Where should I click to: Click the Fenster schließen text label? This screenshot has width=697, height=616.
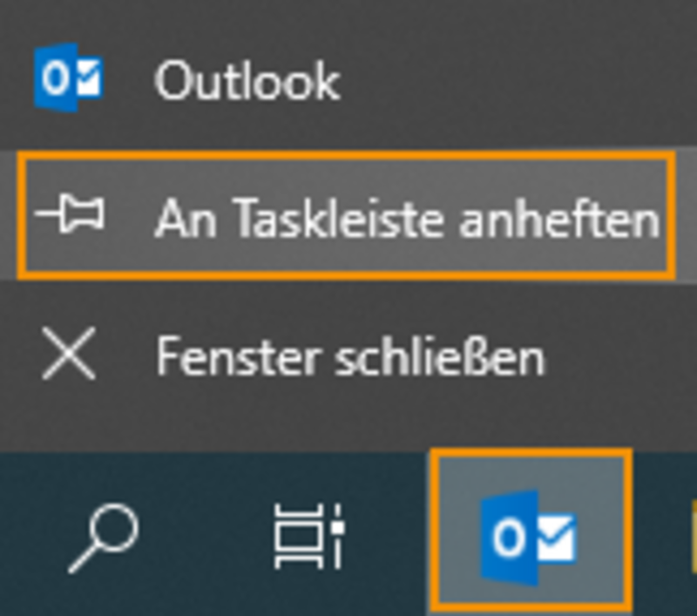click(x=350, y=356)
